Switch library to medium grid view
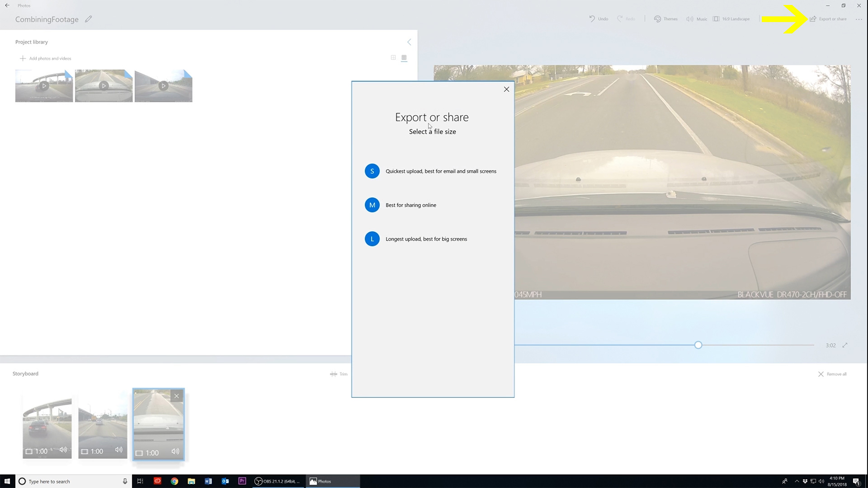 click(x=393, y=58)
